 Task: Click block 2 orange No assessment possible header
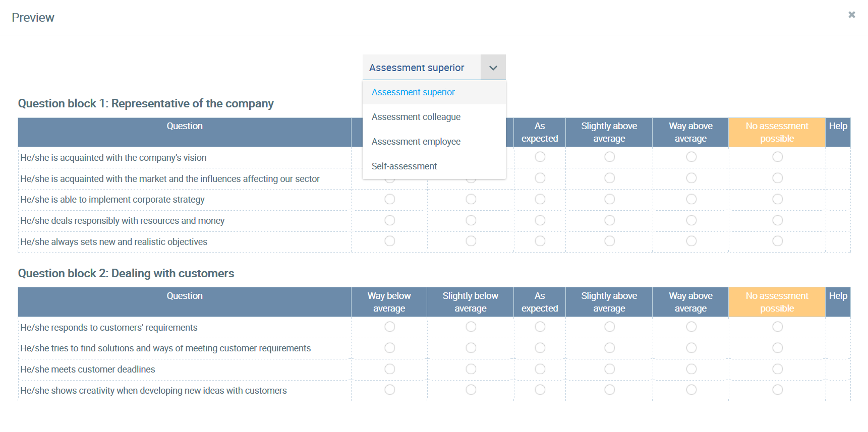tap(777, 302)
